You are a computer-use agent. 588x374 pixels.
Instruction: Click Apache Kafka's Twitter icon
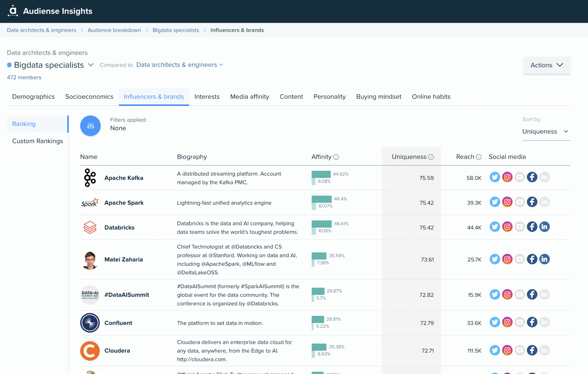tap(495, 177)
